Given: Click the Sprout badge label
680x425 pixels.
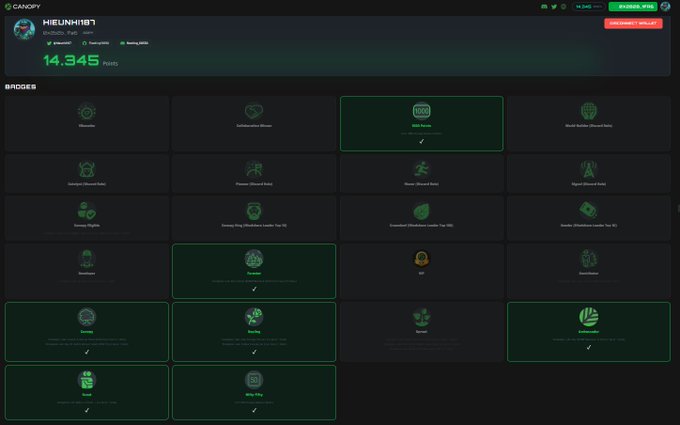Looking at the screenshot, I should 422,332.
